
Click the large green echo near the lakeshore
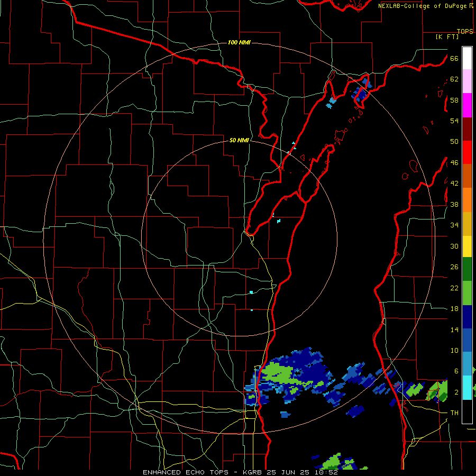(x=278, y=373)
